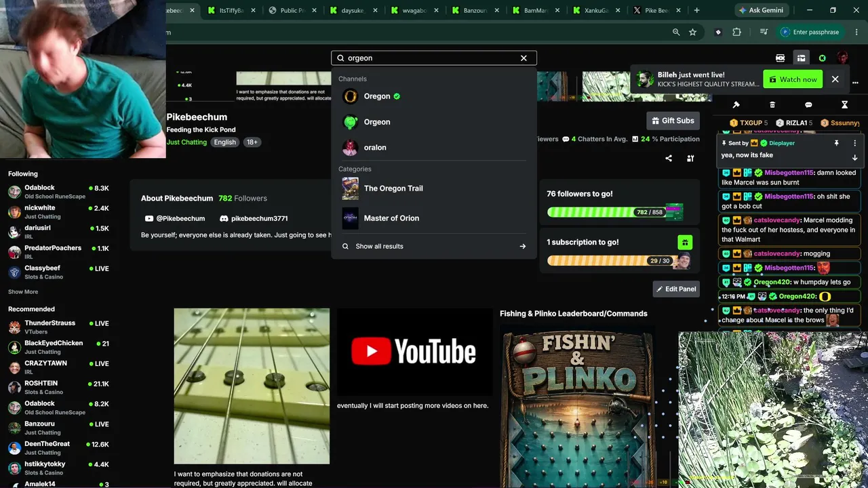
Task: Click the Just Chatting category tag
Action: [x=186, y=142]
